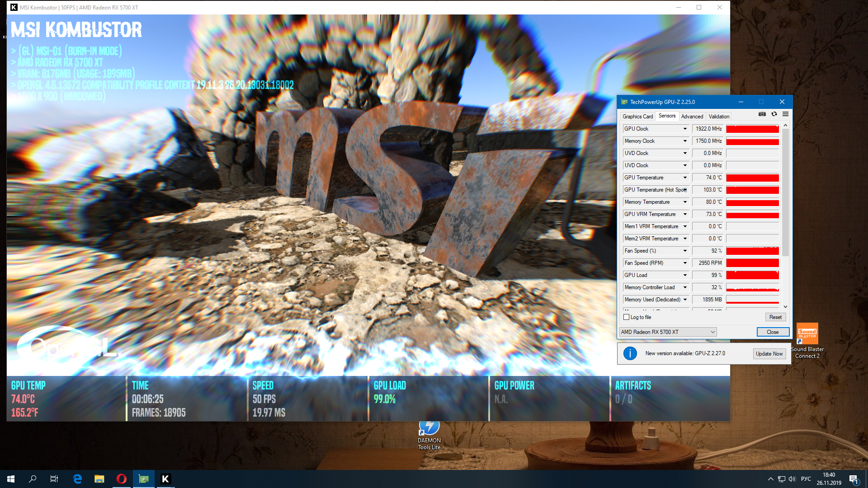Open File Explorer from the taskbar
The width and height of the screenshot is (868, 488).
[x=99, y=479]
